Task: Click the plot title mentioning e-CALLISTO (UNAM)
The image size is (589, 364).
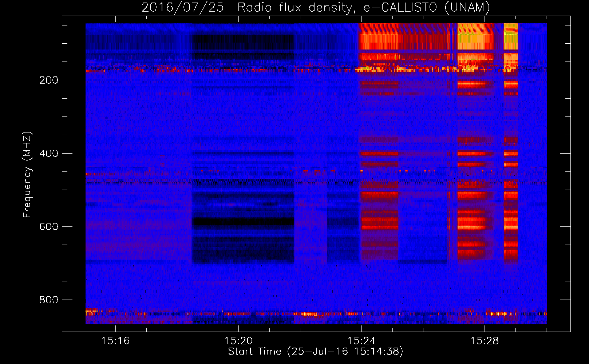Action: [x=316, y=7]
